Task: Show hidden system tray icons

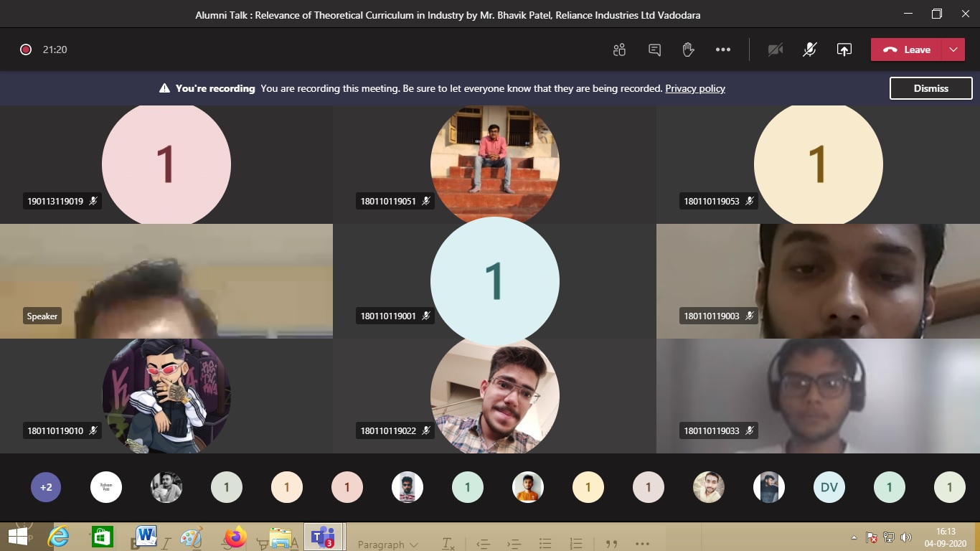Action: coord(854,537)
